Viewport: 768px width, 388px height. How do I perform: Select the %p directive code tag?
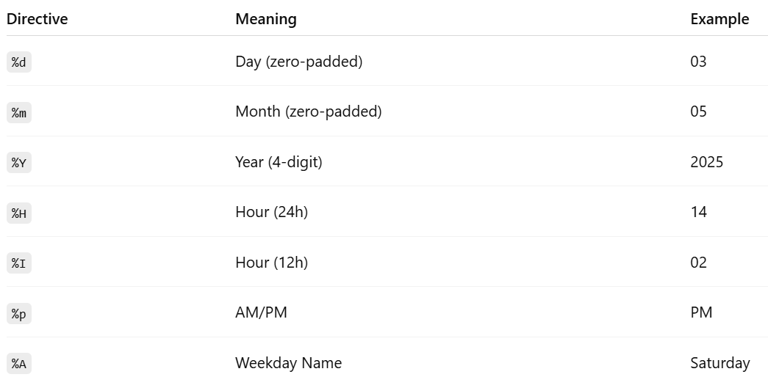click(x=19, y=313)
